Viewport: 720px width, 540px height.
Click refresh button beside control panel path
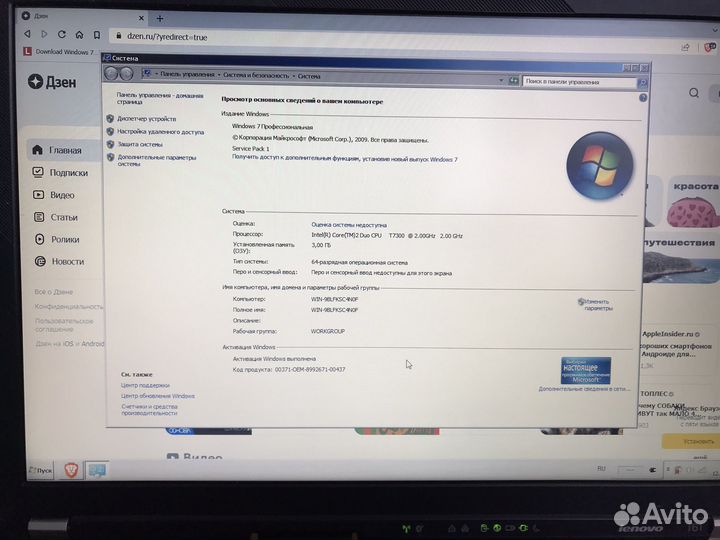[513, 81]
